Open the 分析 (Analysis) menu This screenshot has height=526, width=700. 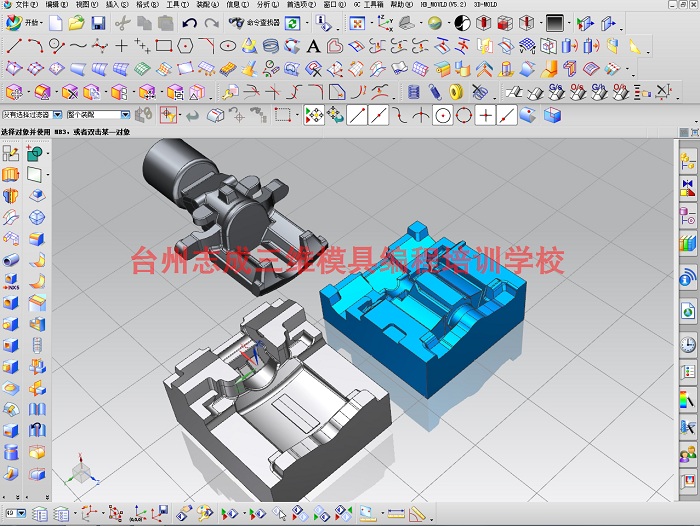(268, 4)
